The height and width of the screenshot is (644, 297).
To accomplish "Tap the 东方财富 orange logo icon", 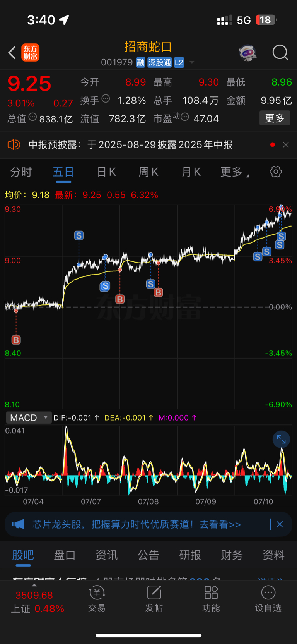I will point(31,52).
